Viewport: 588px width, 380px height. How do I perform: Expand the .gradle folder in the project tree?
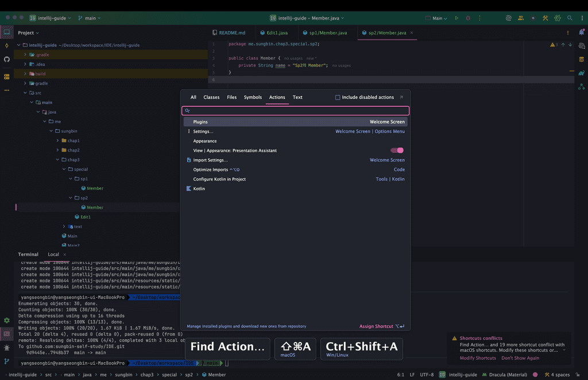[25, 55]
